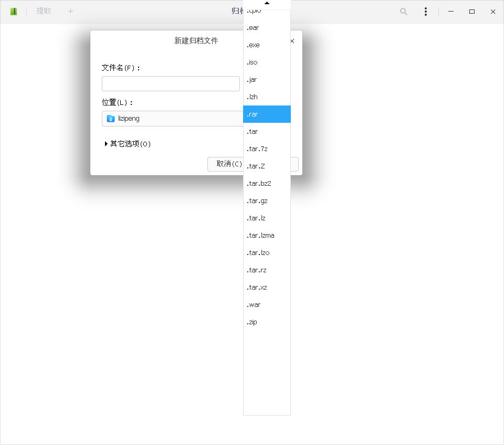Click the folder icon beside lizipeng

tap(111, 119)
